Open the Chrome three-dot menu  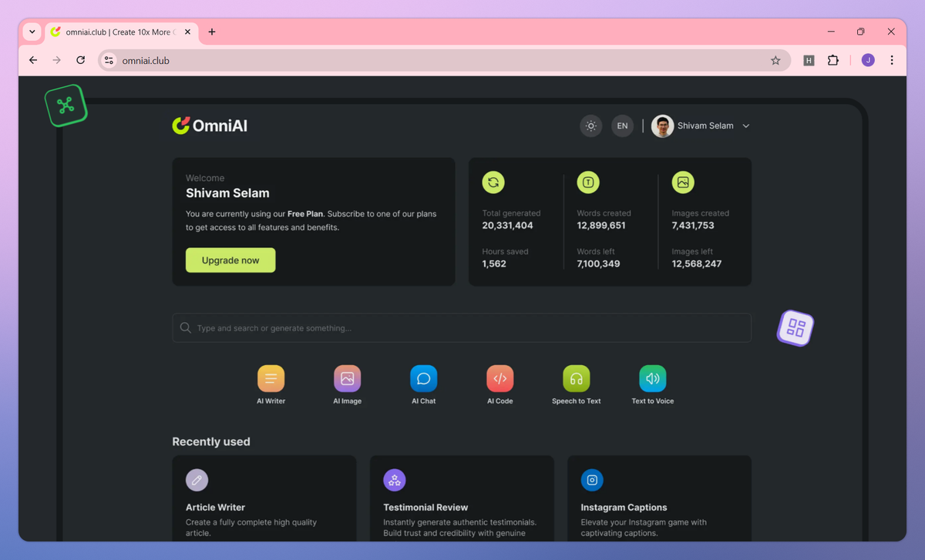coord(892,60)
